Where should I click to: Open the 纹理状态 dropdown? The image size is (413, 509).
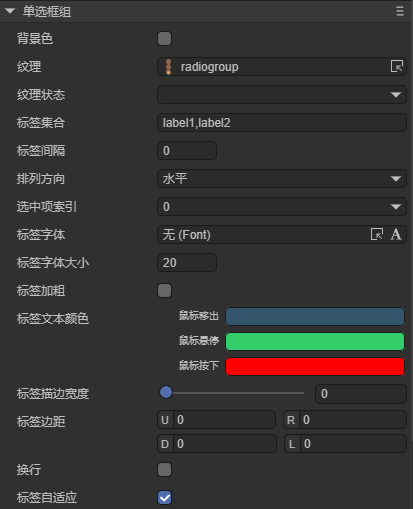(x=282, y=95)
